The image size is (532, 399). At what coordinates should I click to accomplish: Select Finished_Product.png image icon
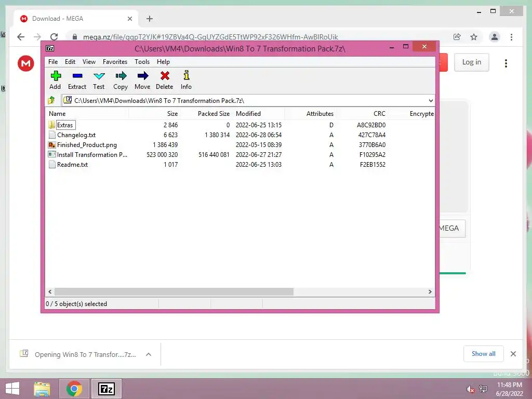[x=52, y=144]
